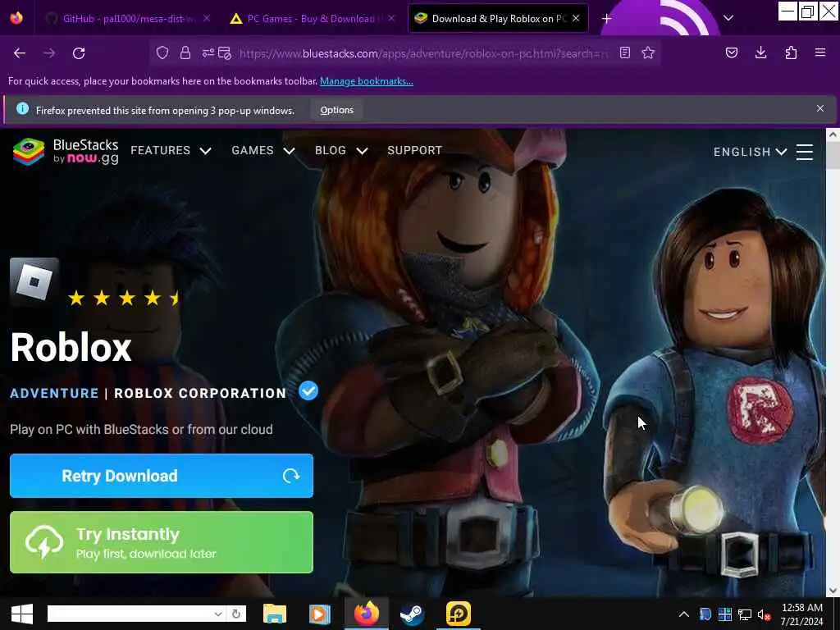This screenshot has width=840, height=630.
Task: Open the BlueStacks site hamburger menu
Action: pos(804,152)
